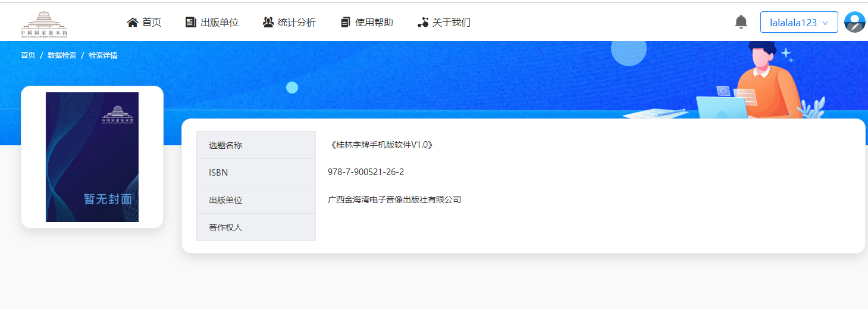This screenshot has width=868, height=309.
Task: Open the 出版单位 menu item
Action: pyautogui.click(x=220, y=23)
